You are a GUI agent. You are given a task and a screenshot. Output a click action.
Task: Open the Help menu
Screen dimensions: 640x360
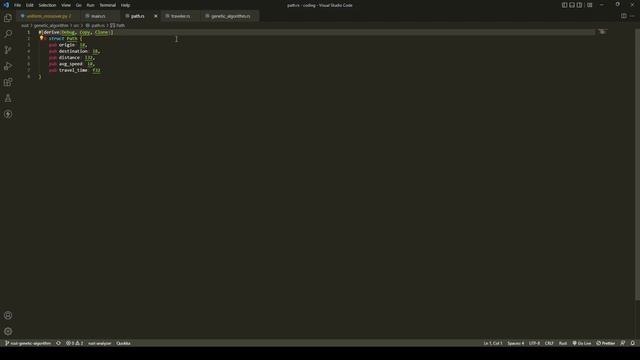tap(125, 5)
